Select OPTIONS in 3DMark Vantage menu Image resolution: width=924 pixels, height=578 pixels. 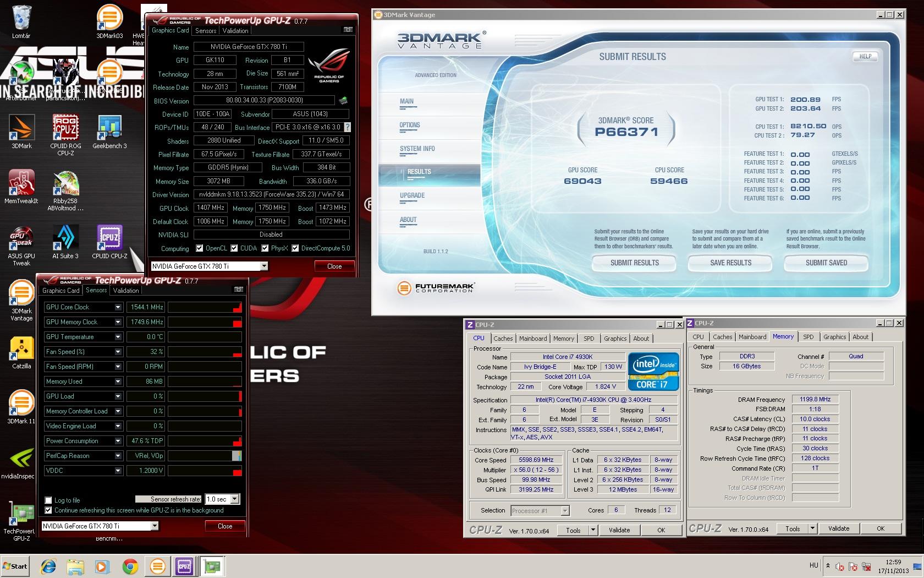[x=410, y=126]
